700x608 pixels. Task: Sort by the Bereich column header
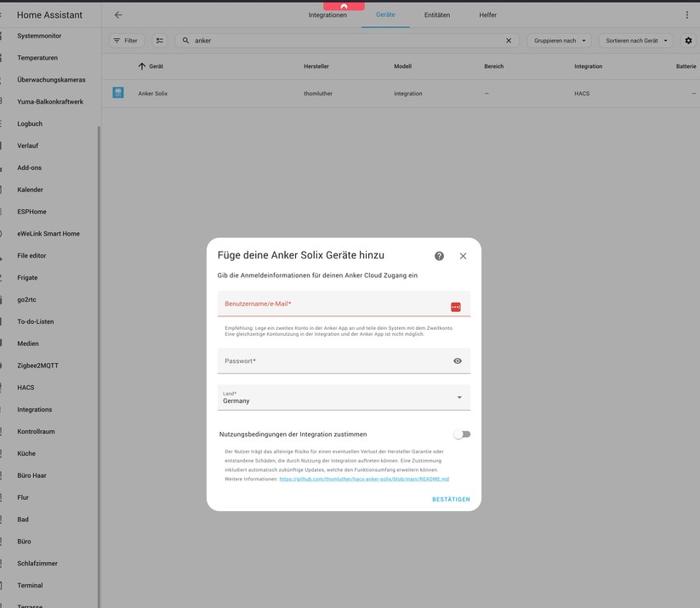(x=494, y=66)
